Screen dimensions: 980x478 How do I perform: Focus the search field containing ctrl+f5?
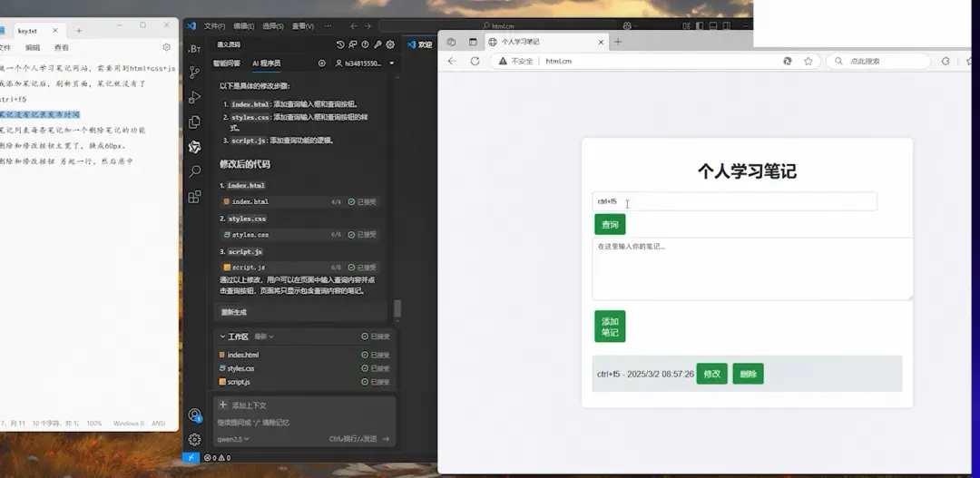click(734, 201)
